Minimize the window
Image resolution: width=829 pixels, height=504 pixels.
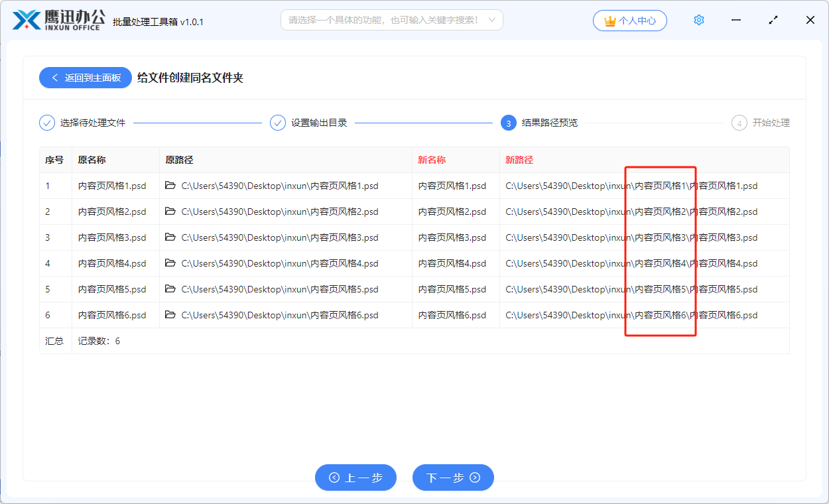[736, 20]
